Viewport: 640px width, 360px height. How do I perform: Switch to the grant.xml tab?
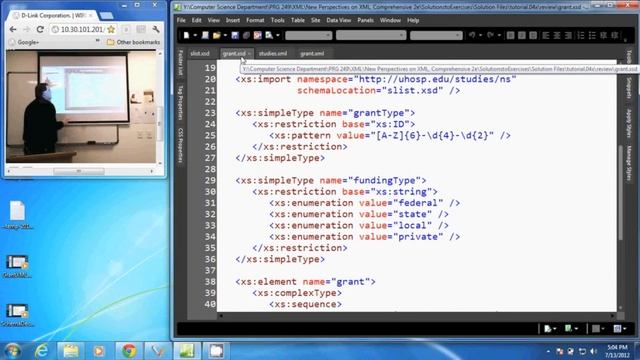312,53
